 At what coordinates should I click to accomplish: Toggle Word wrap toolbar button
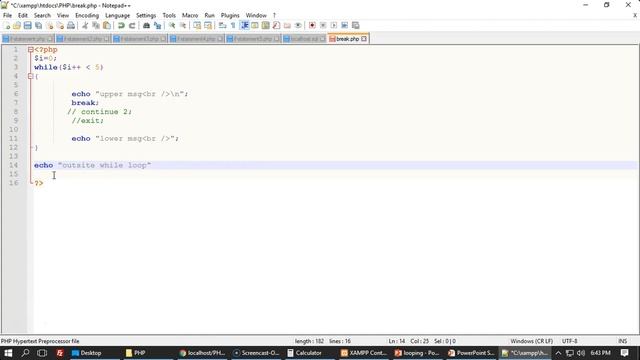pyautogui.click(x=222, y=25)
